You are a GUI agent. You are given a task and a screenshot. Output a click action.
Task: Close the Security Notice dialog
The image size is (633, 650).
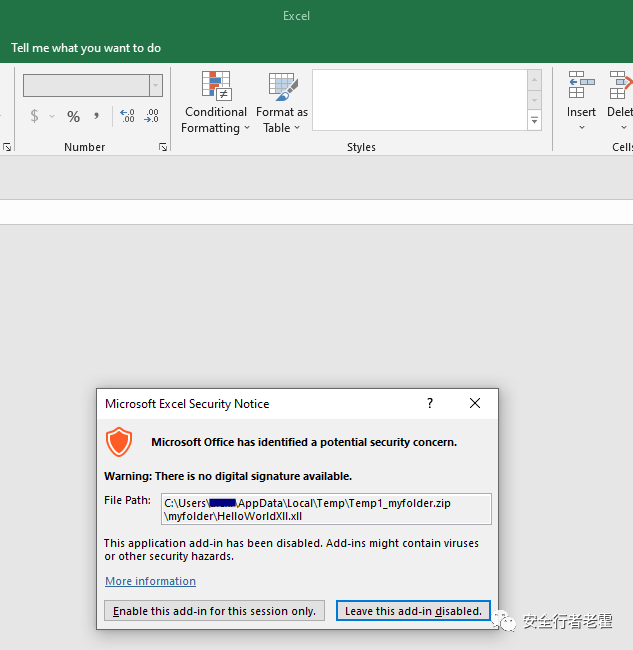[x=475, y=403]
